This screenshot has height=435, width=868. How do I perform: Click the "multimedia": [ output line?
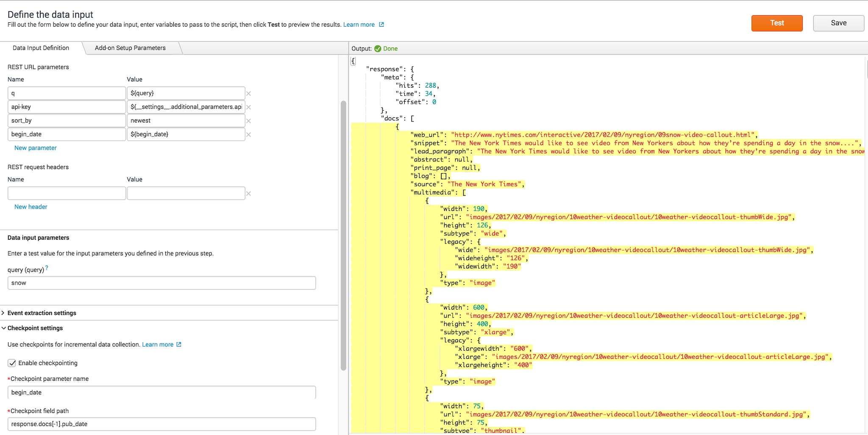pyautogui.click(x=438, y=192)
